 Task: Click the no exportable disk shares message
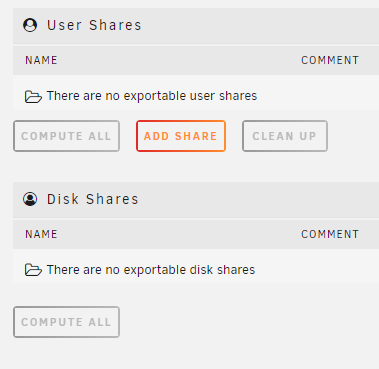coord(151,270)
